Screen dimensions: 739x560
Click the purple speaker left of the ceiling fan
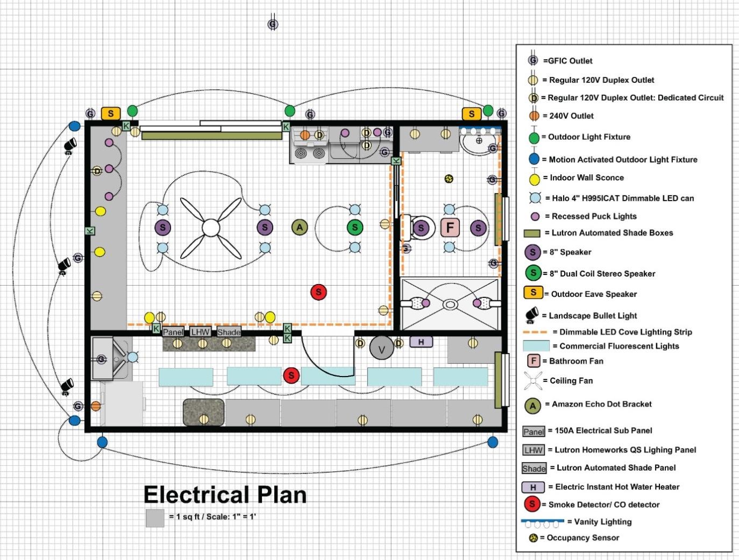162,228
